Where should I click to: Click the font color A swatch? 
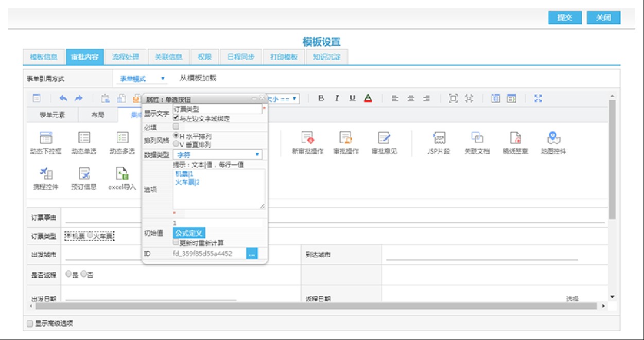[x=368, y=98]
